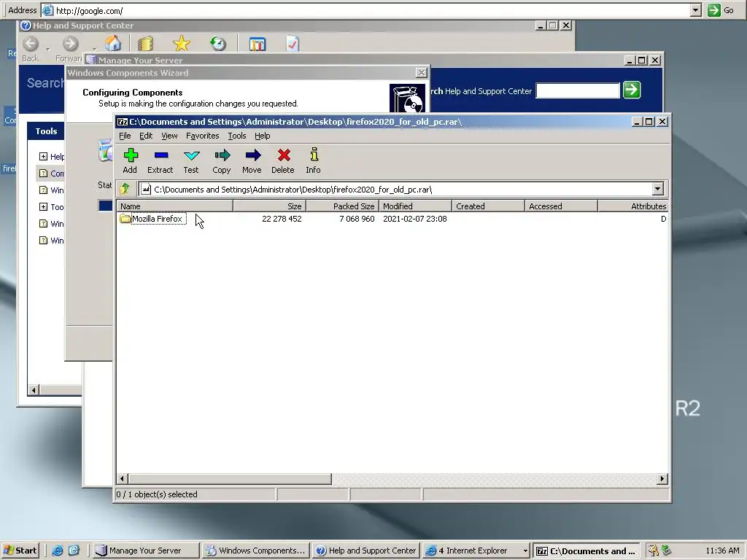Open the Edit menu

point(146,136)
